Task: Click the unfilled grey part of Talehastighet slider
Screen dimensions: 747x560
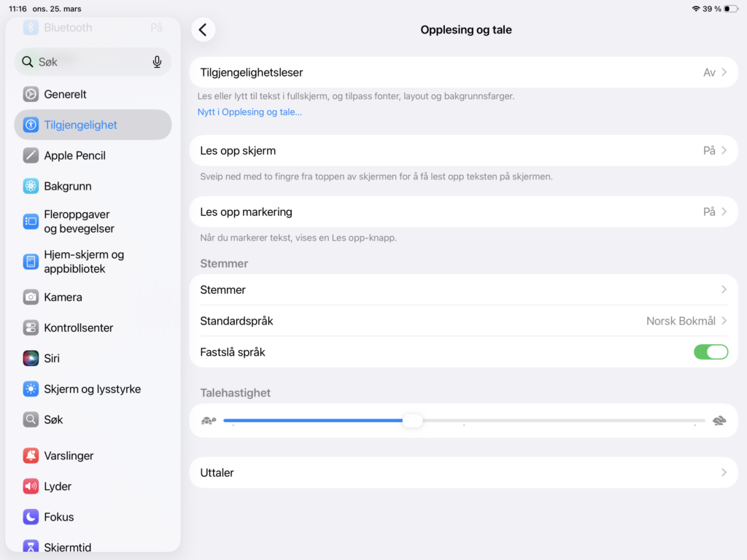Action: click(564, 421)
